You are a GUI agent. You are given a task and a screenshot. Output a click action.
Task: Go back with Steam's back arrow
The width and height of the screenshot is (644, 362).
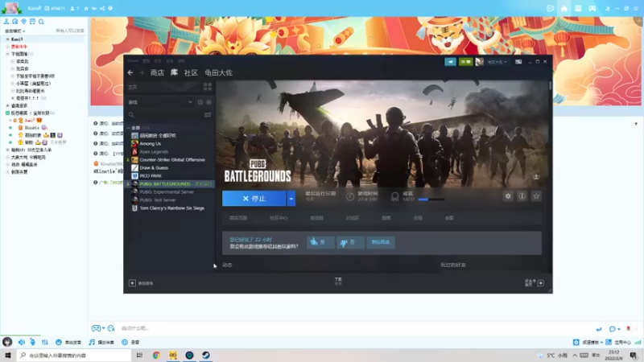pos(130,72)
